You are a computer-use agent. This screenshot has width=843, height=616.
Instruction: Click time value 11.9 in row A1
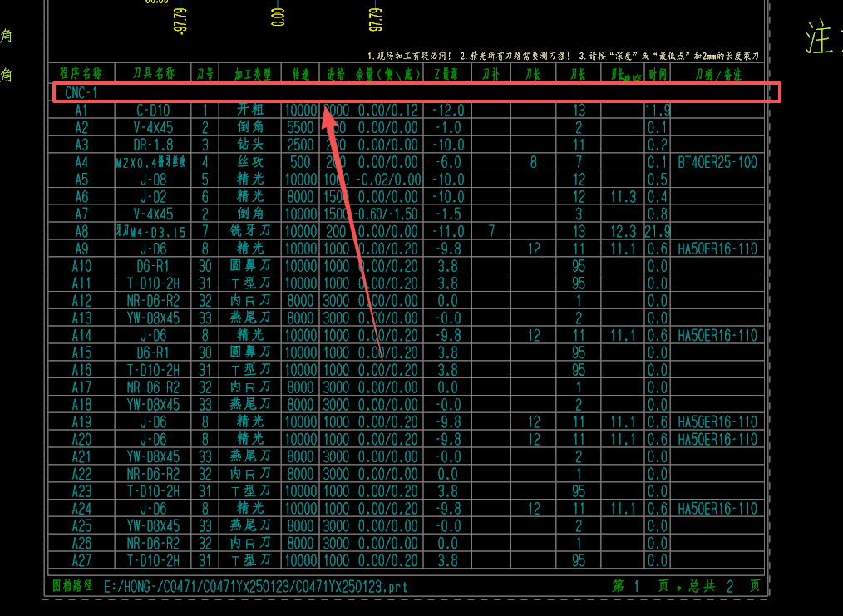658,111
